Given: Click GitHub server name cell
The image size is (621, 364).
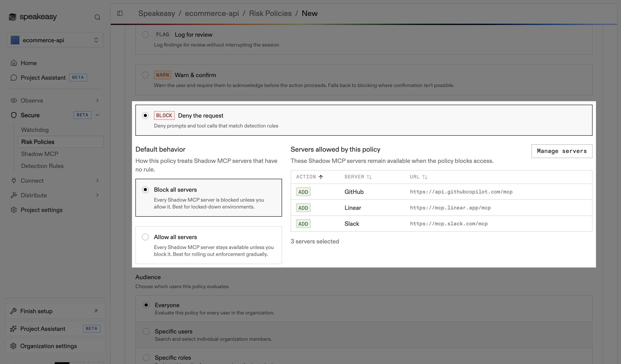Looking at the screenshot, I should pyautogui.click(x=354, y=192).
